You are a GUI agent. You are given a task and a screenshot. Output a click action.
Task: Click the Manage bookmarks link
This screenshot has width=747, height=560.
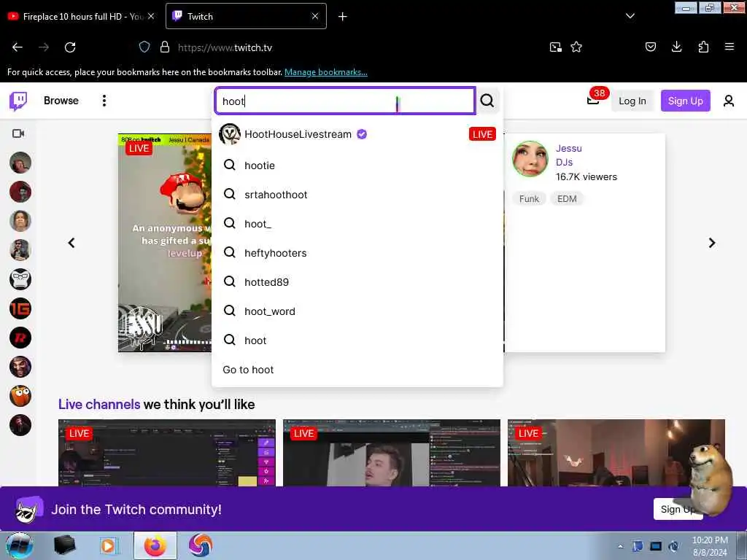pyautogui.click(x=326, y=72)
